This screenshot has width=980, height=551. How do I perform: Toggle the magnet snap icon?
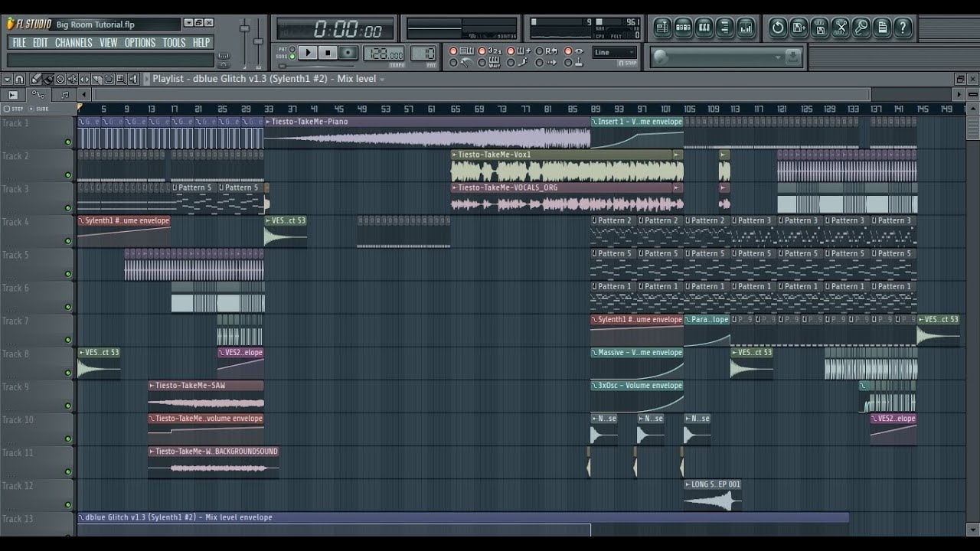[x=19, y=79]
